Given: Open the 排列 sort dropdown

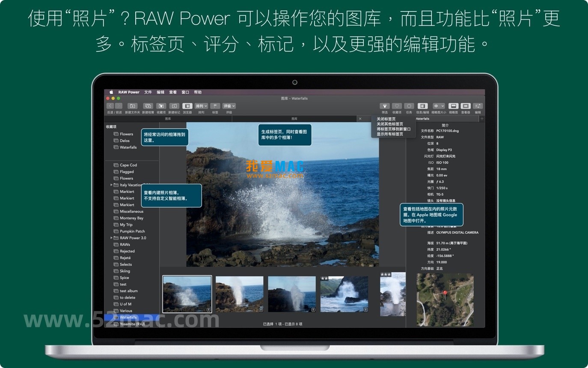Looking at the screenshot, I should point(201,106).
